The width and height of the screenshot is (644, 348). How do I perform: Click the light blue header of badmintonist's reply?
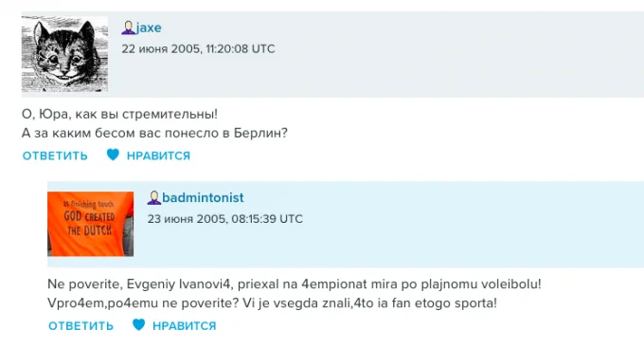(x=346, y=224)
